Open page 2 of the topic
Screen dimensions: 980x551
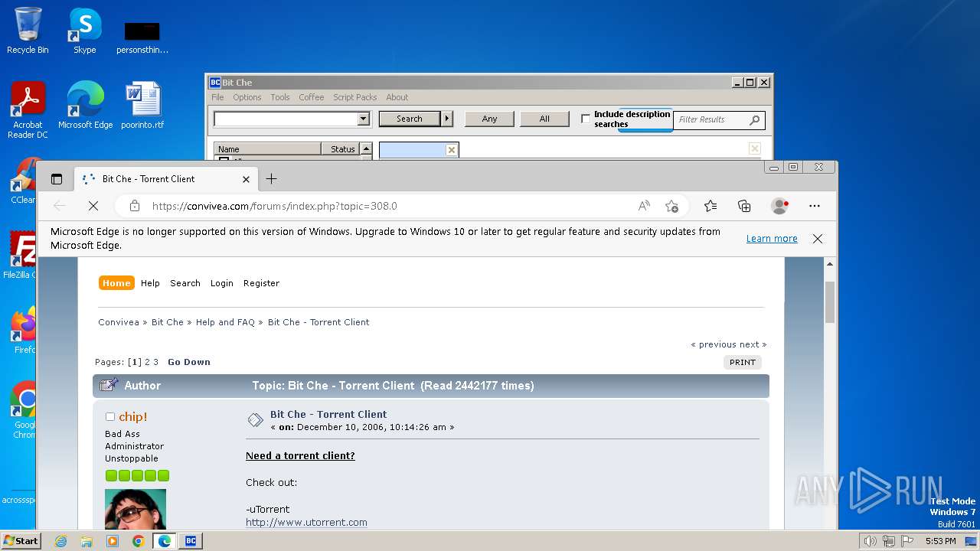[x=148, y=362]
